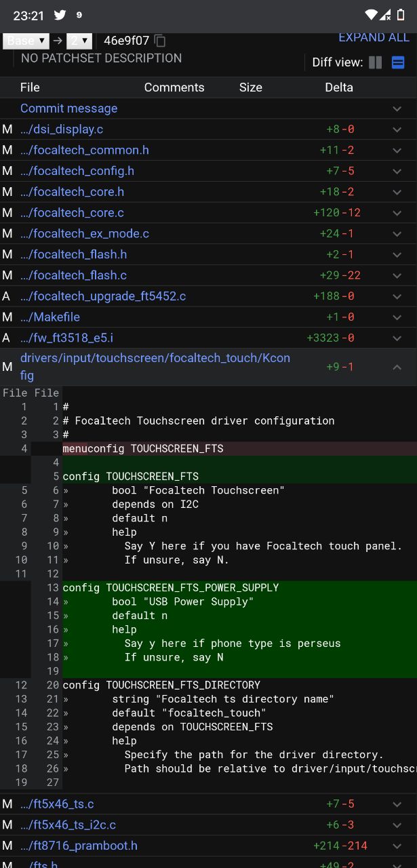Open the Makefile diff
Screen dimensions: 417x868
[50, 317]
